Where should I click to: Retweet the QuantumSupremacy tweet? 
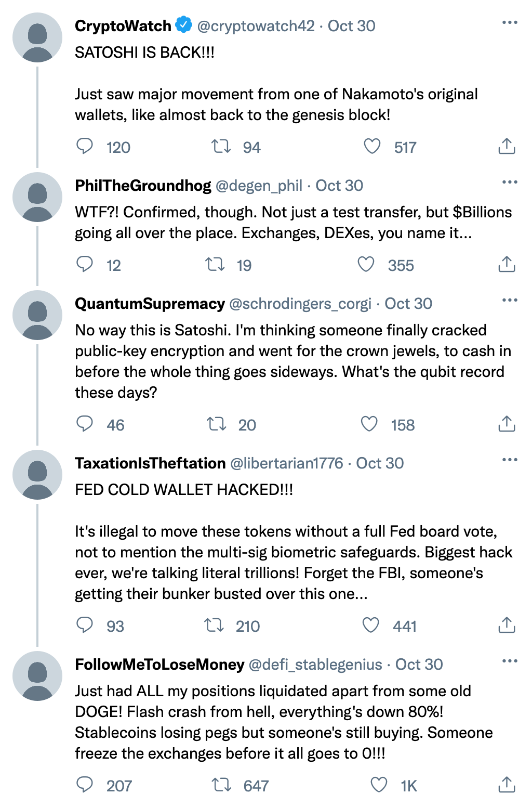(x=217, y=424)
